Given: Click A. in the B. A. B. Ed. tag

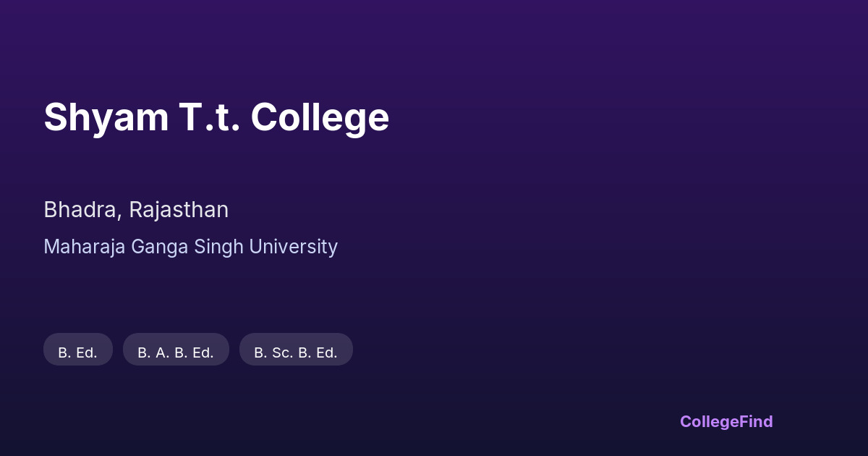Looking at the screenshot, I should point(162,352).
